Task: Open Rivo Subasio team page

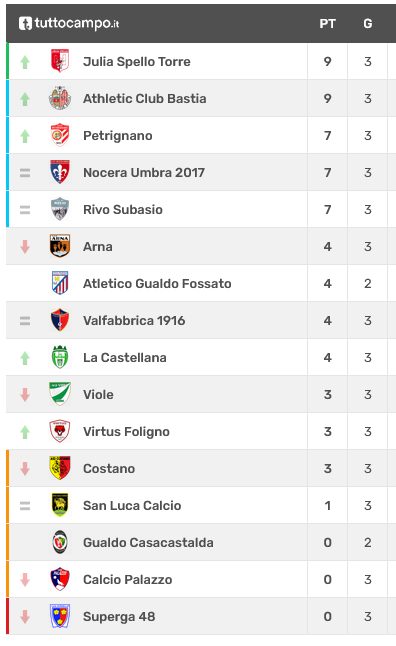Action: point(123,210)
